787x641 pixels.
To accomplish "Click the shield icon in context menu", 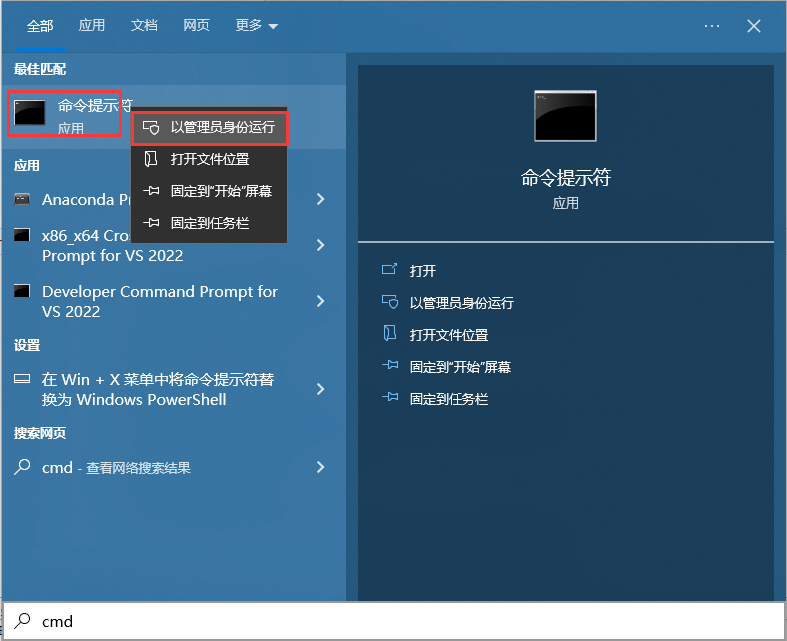I will click(x=151, y=127).
